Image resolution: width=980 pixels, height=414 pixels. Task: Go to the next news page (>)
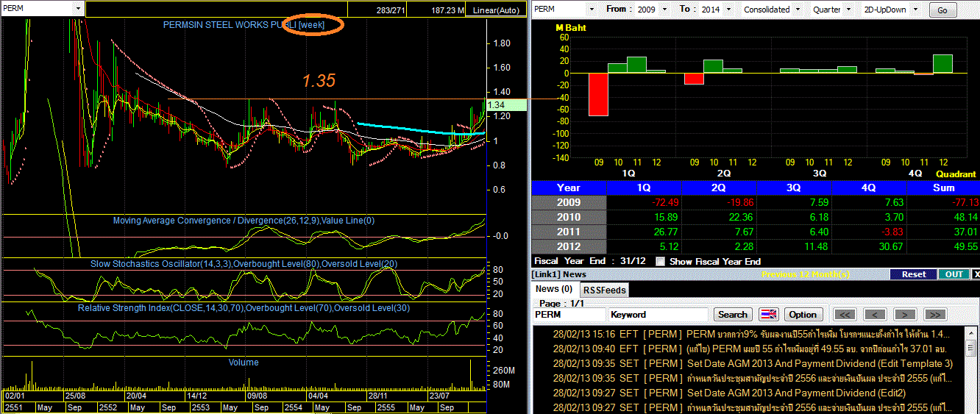(x=905, y=314)
